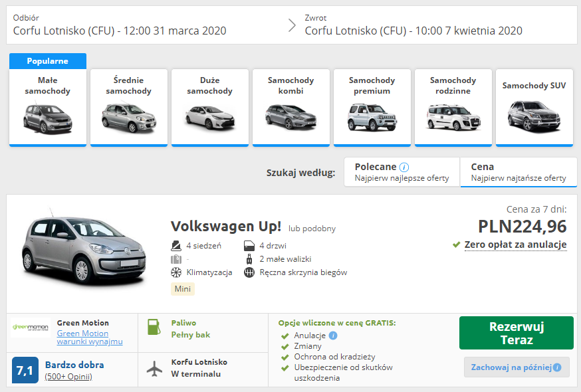Click the 7,1 rating badge
The height and width of the screenshot is (392, 581).
[25, 370]
